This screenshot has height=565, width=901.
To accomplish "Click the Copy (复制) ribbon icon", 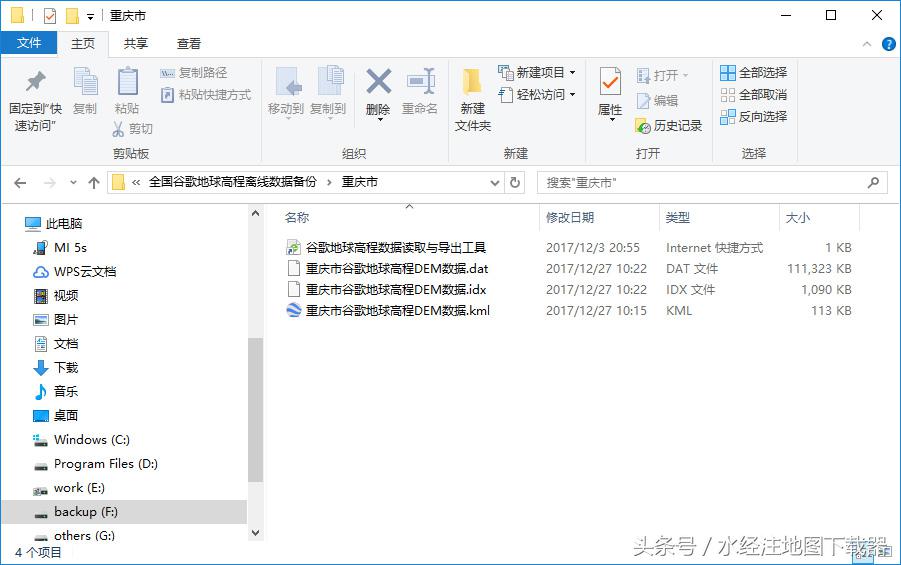I will pos(85,82).
